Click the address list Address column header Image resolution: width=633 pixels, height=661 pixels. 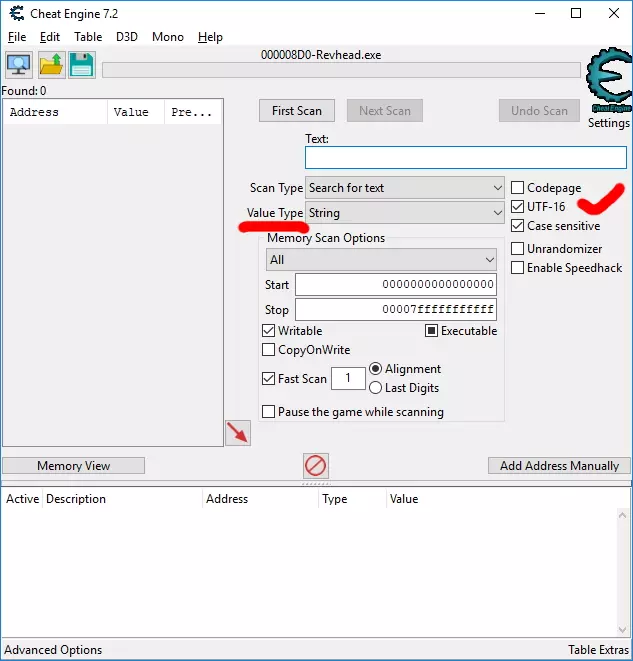point(260,499)
